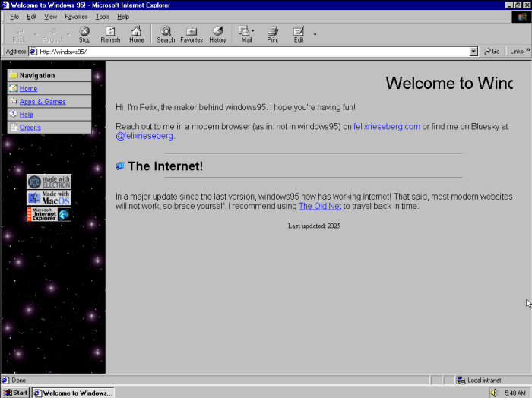This screenshot has width=532, height=398.
Task: Click the Microsoft Internet Explorer badge
Action: (49, 214)
